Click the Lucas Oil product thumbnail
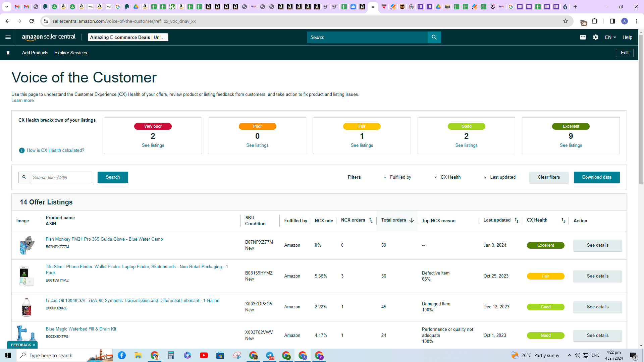 [26, 307]
